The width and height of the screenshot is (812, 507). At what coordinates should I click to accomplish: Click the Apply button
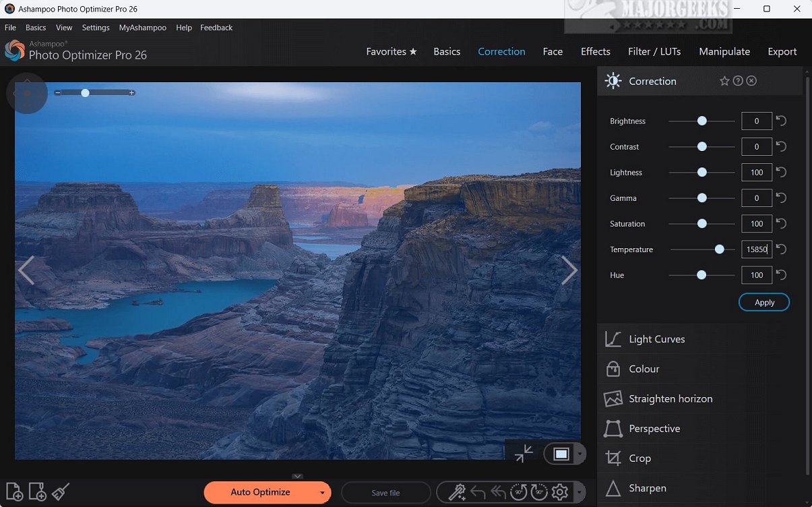(764, 303)
